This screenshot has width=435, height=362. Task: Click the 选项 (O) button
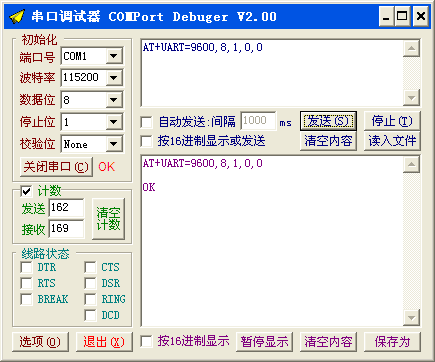40,342
